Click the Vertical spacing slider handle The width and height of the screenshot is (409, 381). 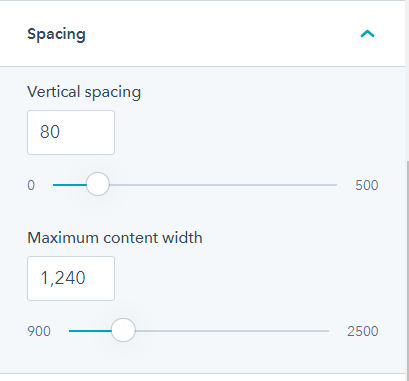(98, 184)
